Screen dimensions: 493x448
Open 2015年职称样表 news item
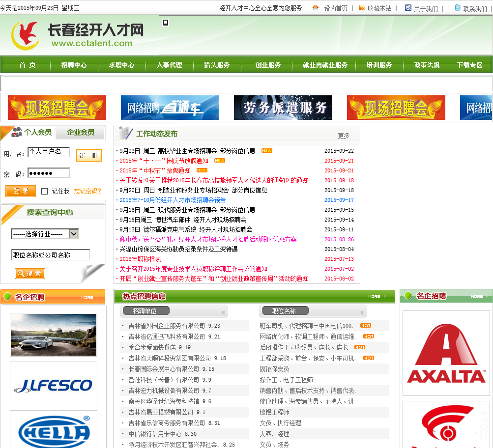[140, 259]
